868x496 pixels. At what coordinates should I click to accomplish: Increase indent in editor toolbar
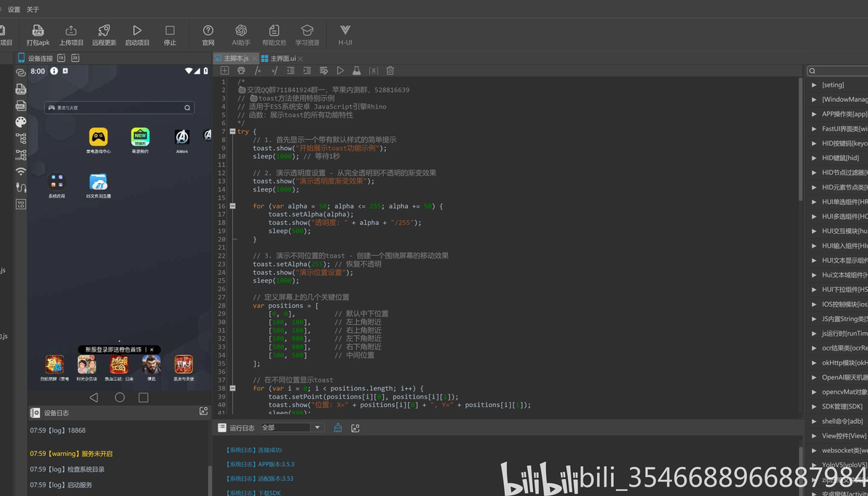(307, 71)
